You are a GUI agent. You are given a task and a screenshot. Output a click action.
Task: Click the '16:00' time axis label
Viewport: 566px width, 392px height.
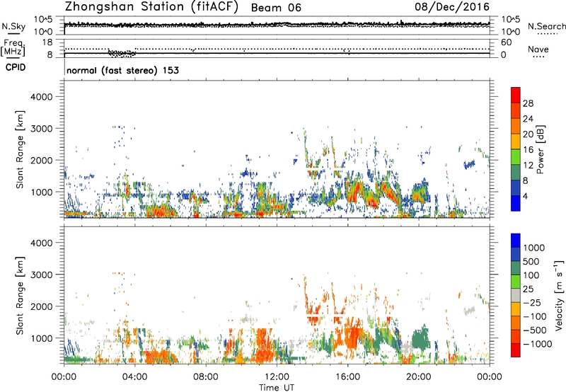pyautogui.click(x=347, y=377)
